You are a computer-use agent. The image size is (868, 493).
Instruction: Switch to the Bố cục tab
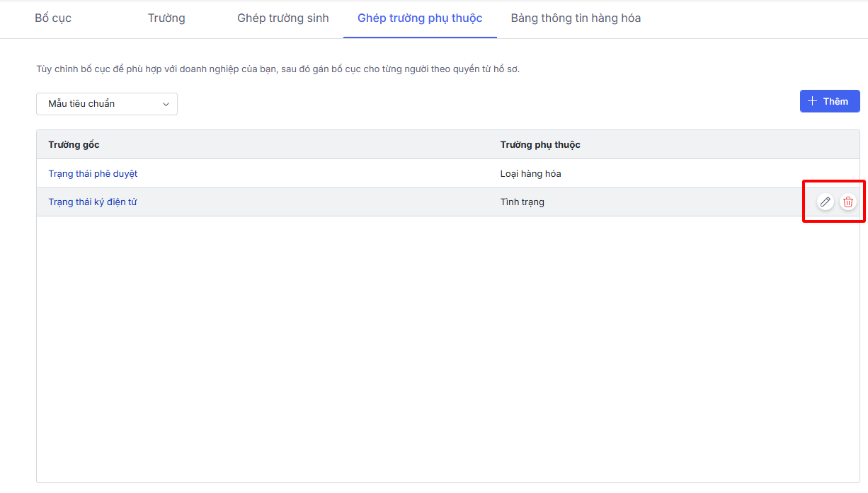[53, 18]
